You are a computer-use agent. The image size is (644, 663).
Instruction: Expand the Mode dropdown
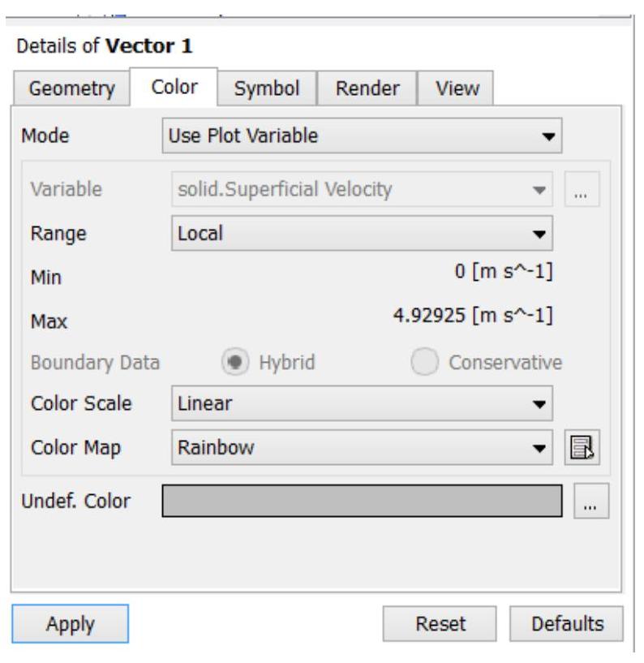click(x=362, y=136)
